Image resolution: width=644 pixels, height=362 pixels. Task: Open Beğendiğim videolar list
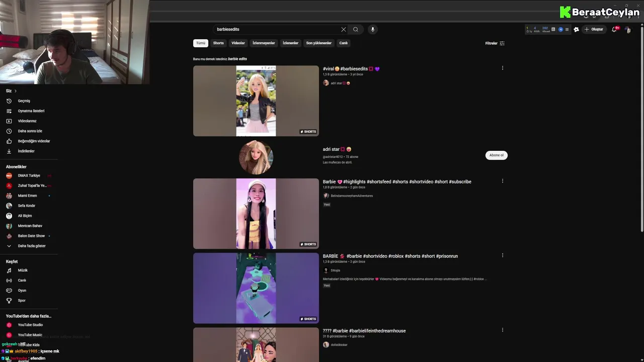click(29, 141)
